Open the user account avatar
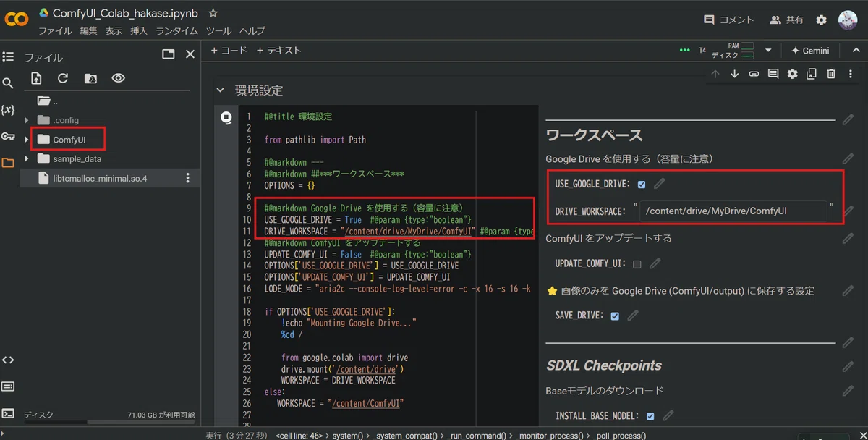868x440 pixels. coord(848,20)
